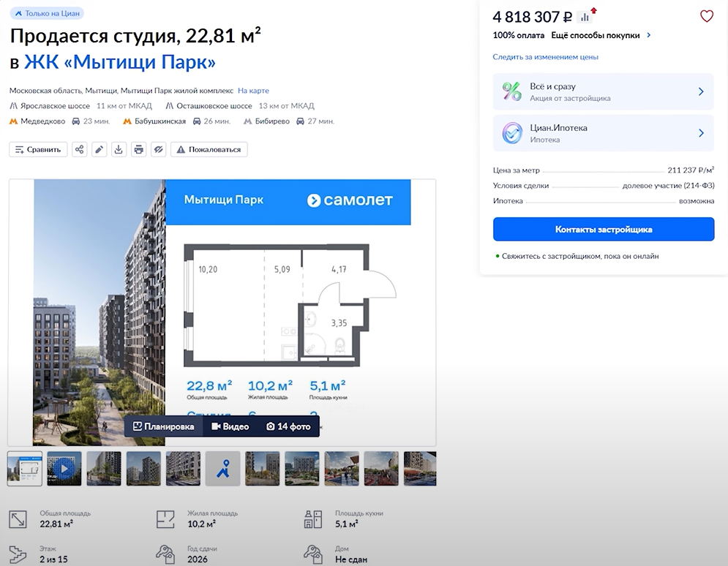This screenshot has width=728, height=566.
Task: Switch to the Видео tab
Action: click(x=230, y=426)
